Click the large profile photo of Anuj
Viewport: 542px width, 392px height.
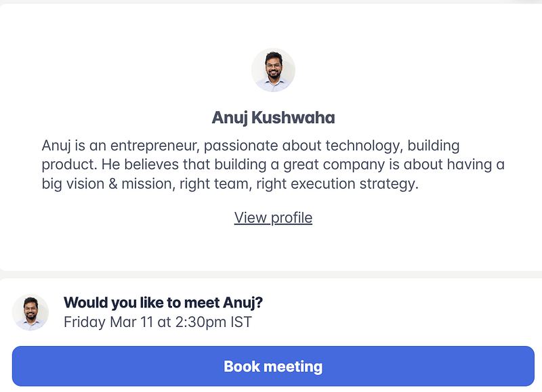tap(273, 70)
